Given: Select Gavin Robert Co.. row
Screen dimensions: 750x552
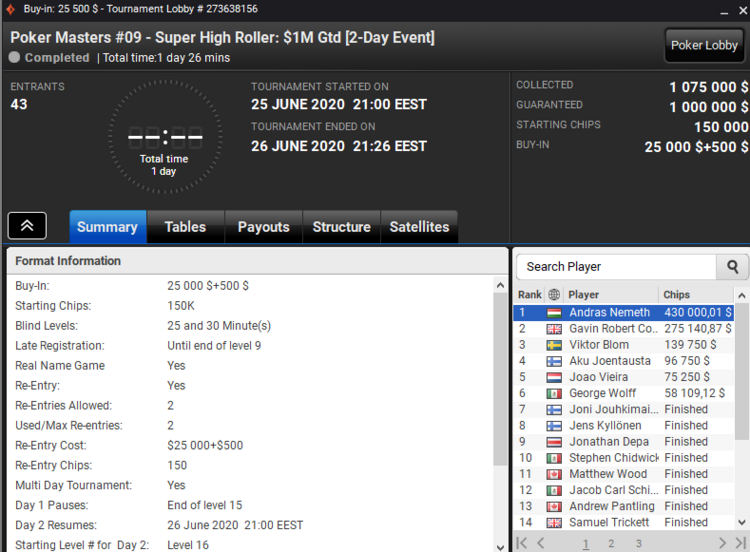Looking at the screenshot, I should pos(624,329).
